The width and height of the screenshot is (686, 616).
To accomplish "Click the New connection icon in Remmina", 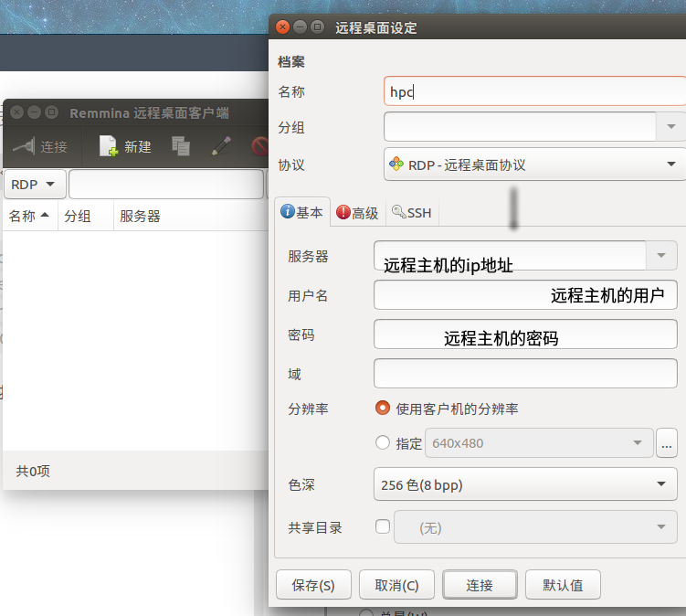I will [109, 146].
